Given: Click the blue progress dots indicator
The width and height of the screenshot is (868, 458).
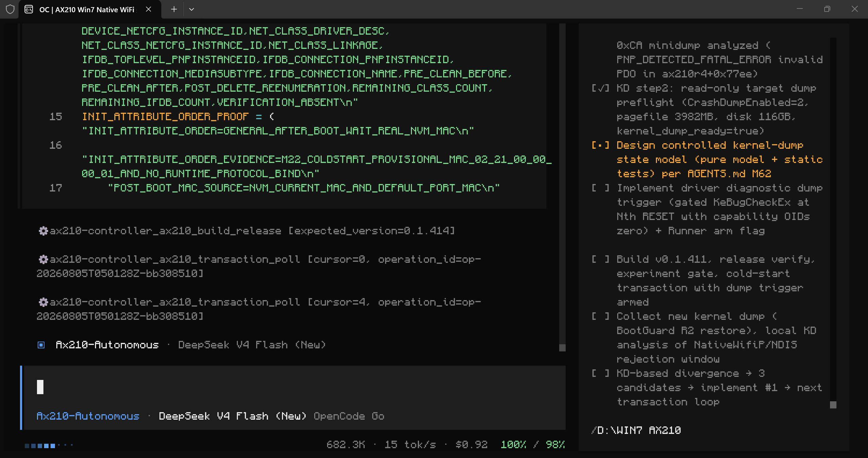Looking at the screenshot, I should tap(49, 445).
